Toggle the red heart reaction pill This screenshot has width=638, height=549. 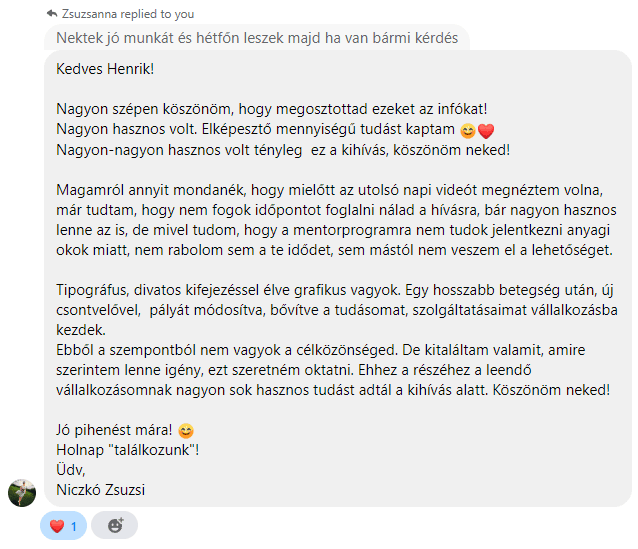tap(63, 525)
